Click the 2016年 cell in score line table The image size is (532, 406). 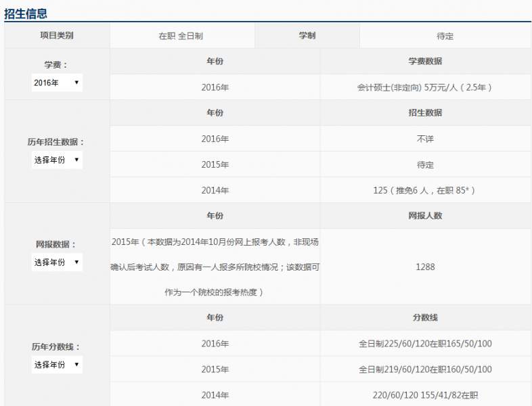click(x=215, y=344)
